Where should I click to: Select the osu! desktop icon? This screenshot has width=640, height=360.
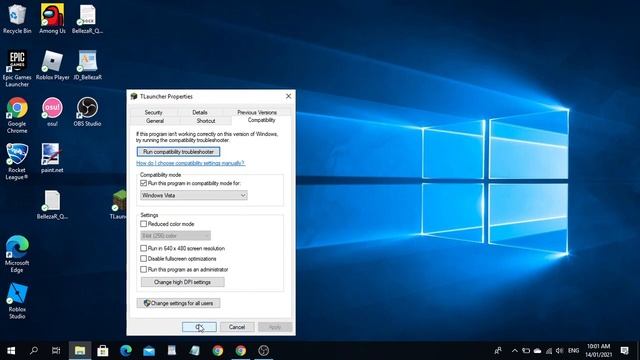pos(52,112)
